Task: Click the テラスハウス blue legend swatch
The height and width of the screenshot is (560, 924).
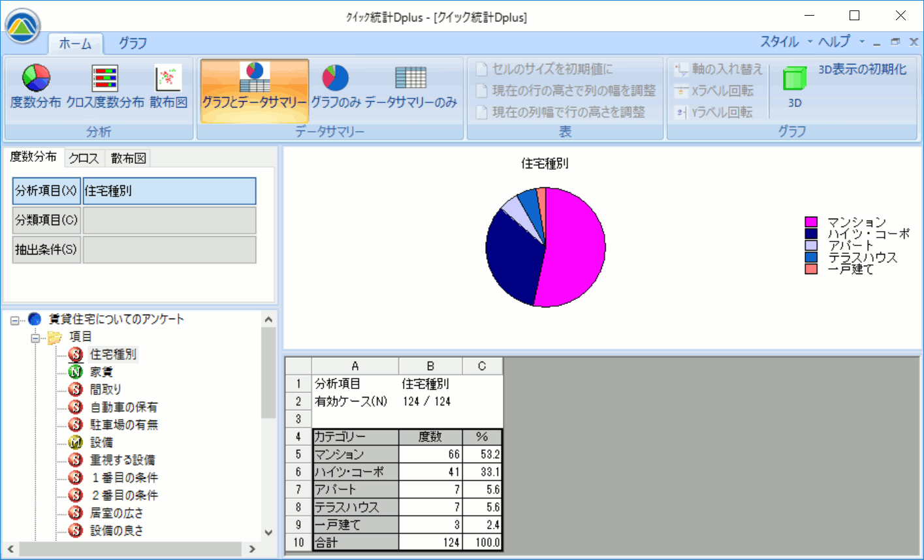Action: coord(811,257)
